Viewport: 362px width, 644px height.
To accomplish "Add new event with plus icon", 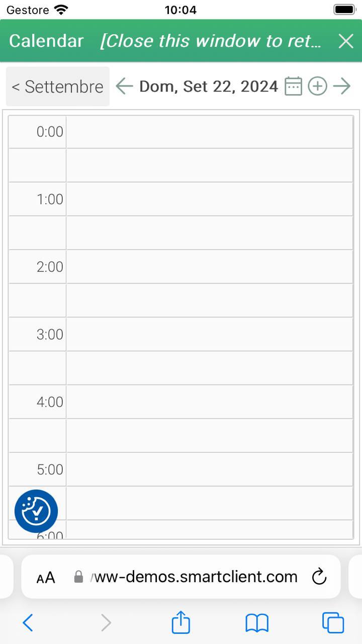I will click(317, 87).
